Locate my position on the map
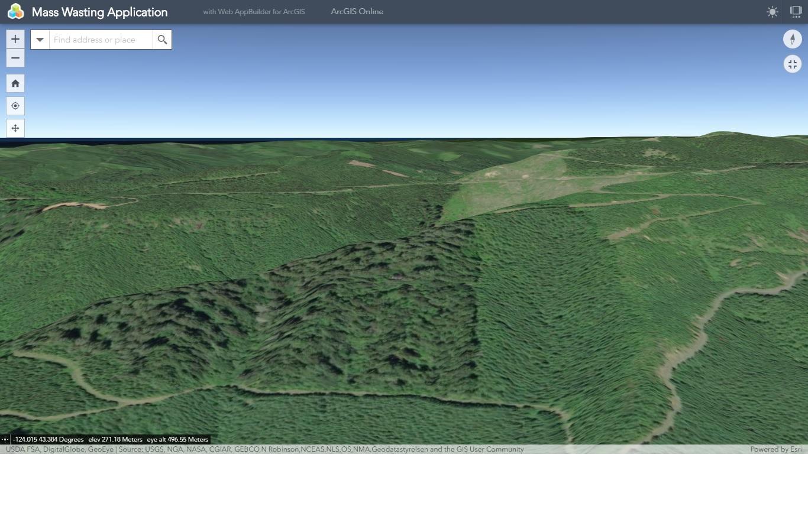 click(15, 106)
